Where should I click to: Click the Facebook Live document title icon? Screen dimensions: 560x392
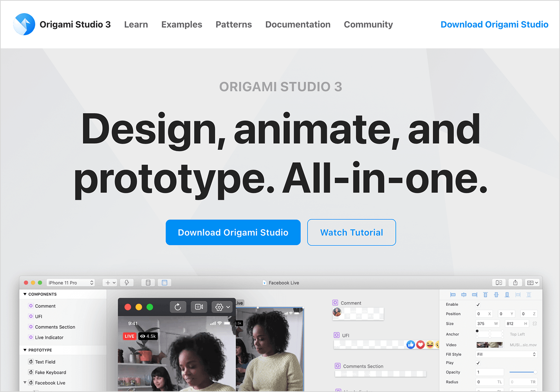point(264,283)
